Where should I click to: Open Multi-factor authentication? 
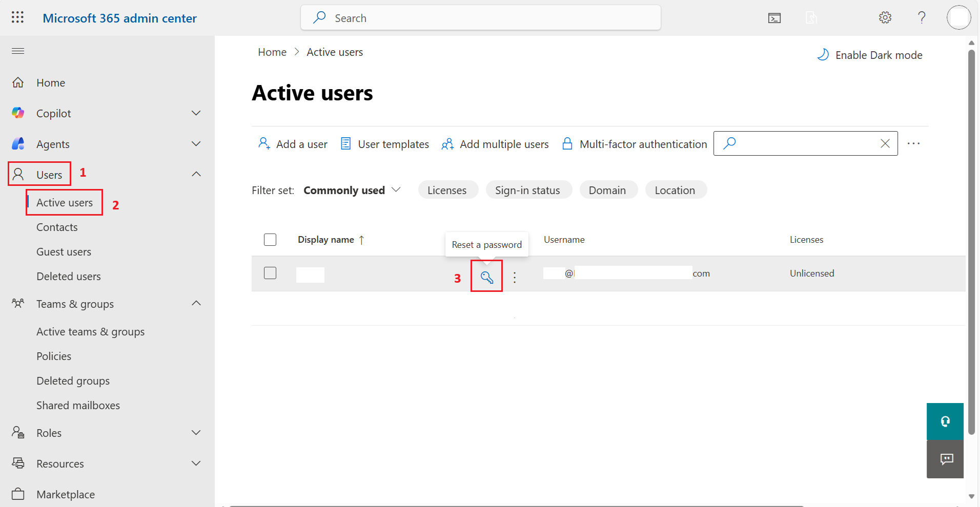635,144
